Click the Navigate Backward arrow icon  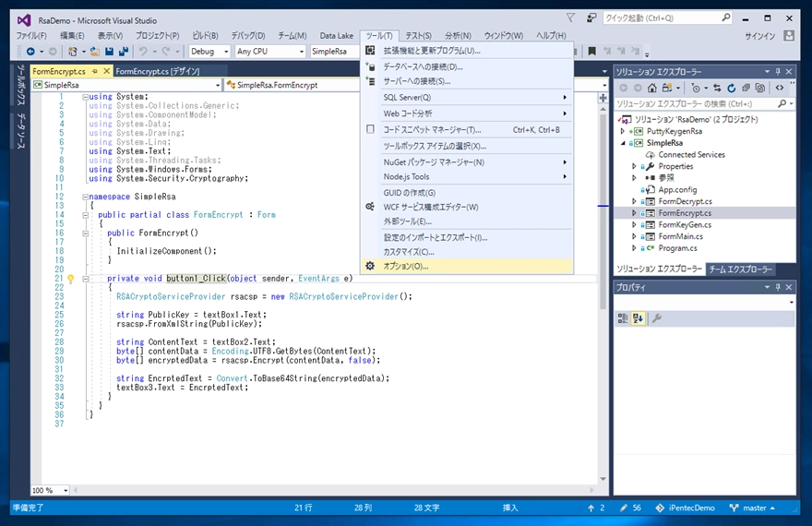[x=30, y=52]
